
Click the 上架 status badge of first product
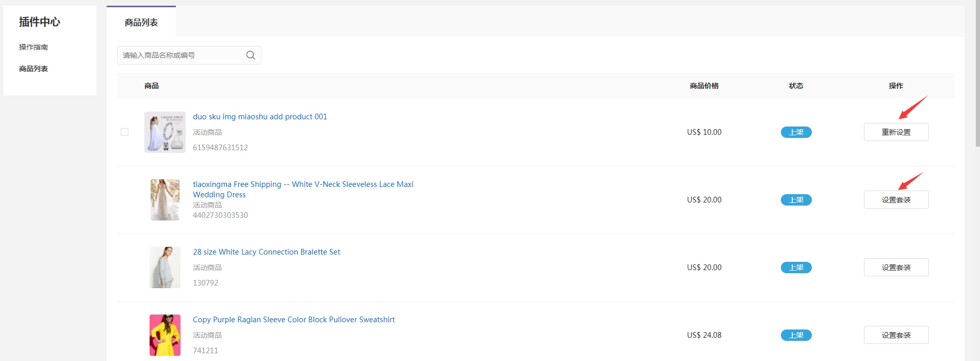(796, 132)
